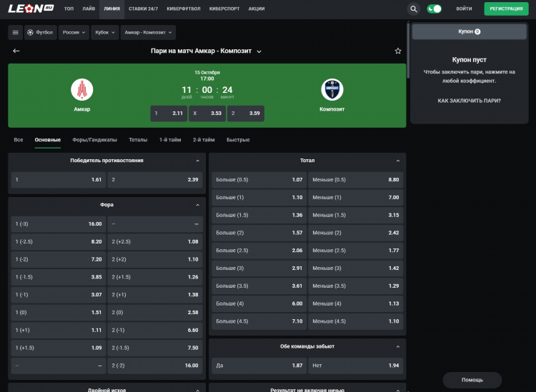The width and height of the screenshot is (536, 392).
Task: Select winner 1 at 1.61
Action: coord(59,180)
